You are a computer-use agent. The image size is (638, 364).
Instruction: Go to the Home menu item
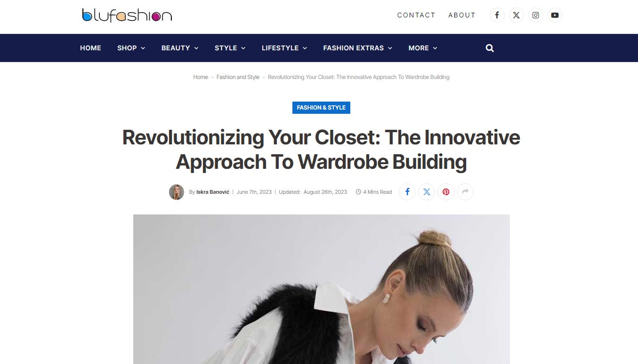click(x=90, y=48)
